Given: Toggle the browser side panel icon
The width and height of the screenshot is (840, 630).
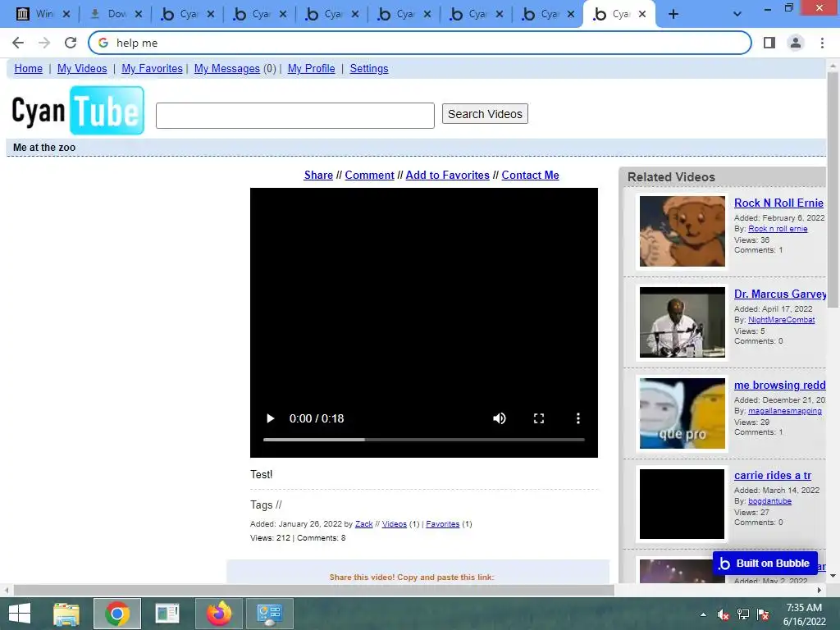Looking at the screenshot, I should click(769, 43).
